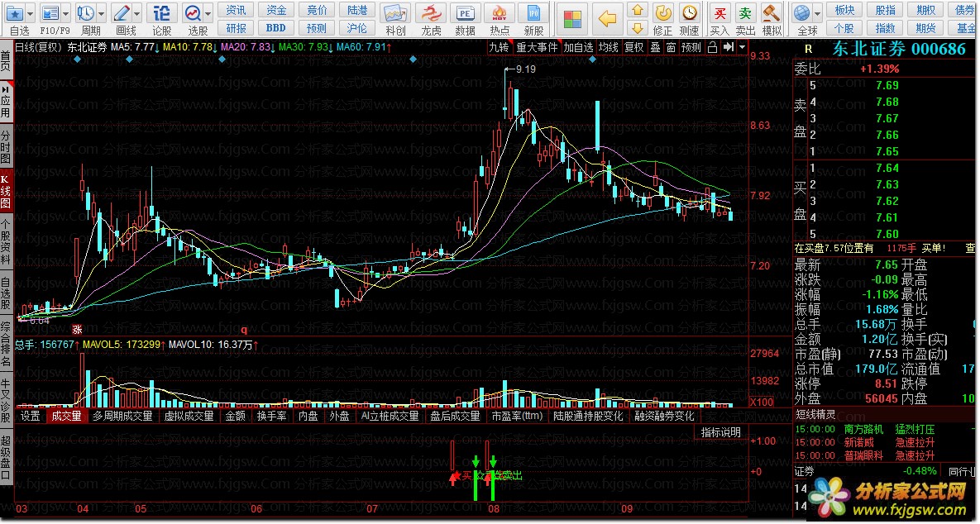Image resolution: width=980 pixels, height=524 pixels.
Task: Click the 周期 period clock icon
Action: [86, 13]
